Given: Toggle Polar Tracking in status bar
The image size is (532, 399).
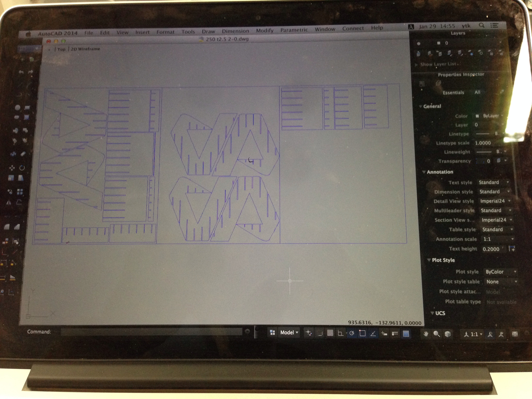Looking at the screenshot, I should click(352, 333).
